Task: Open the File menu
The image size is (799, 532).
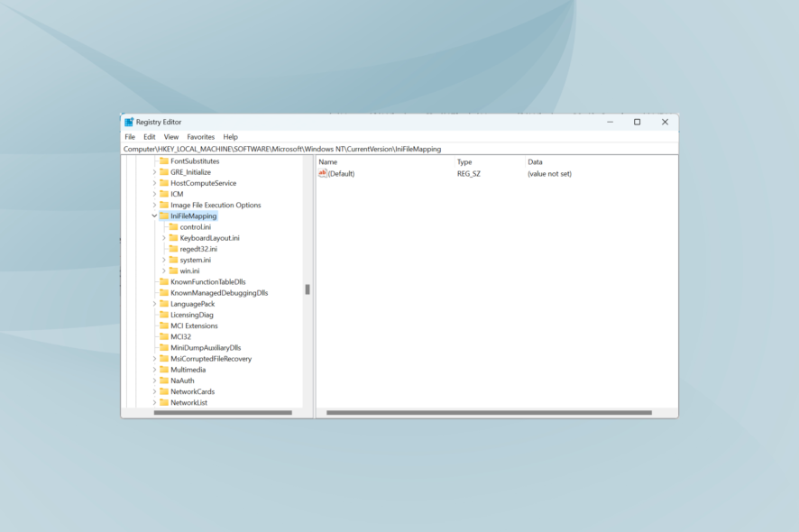Action: coord(130,137)
